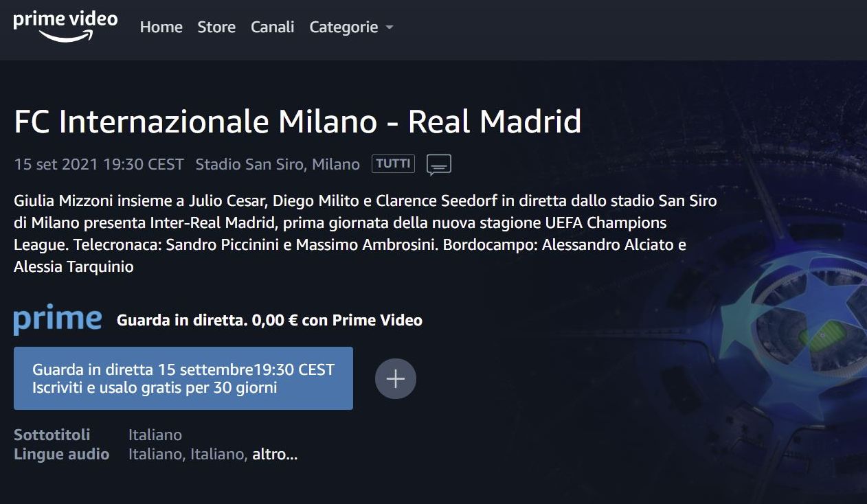The width and height of the screenshot is (867, 504).
Task: Add match to watchlist with plus icon
Action: 396,378
